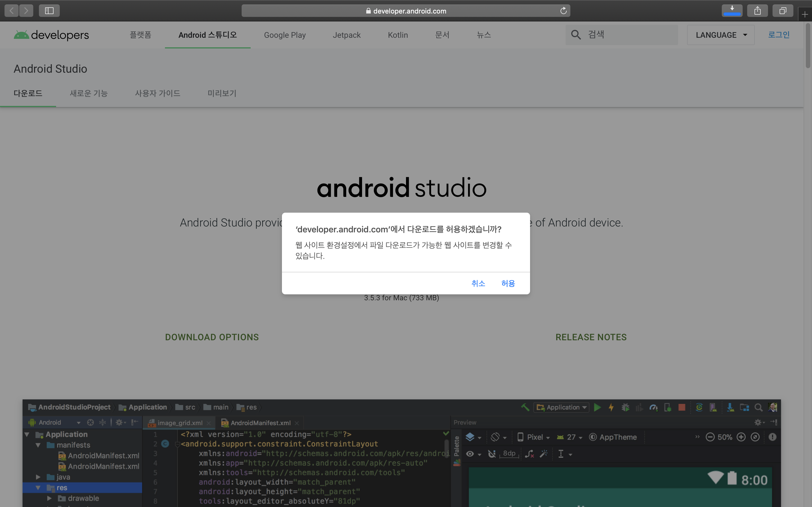Open a new tab with the plus icon
The height and width of the screenshot is (507, 812).
(x=805, y=14)
